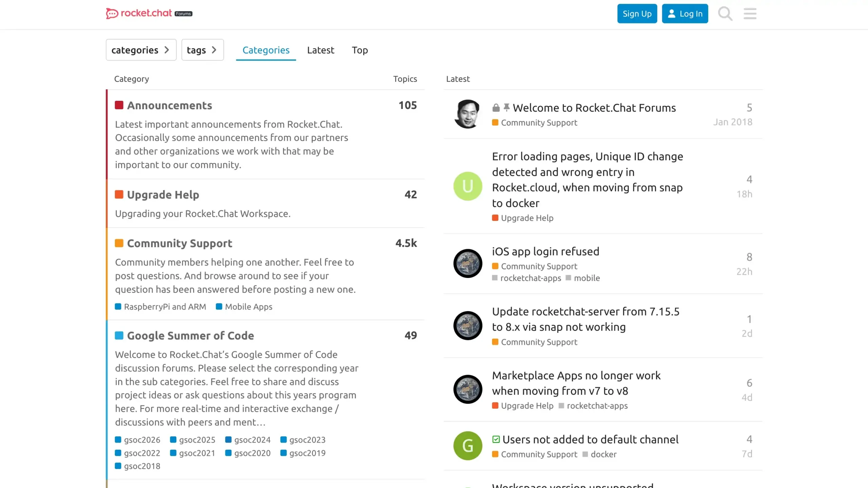
Task: Open the gsoc2019 subcategory
Action: (303, 453)
